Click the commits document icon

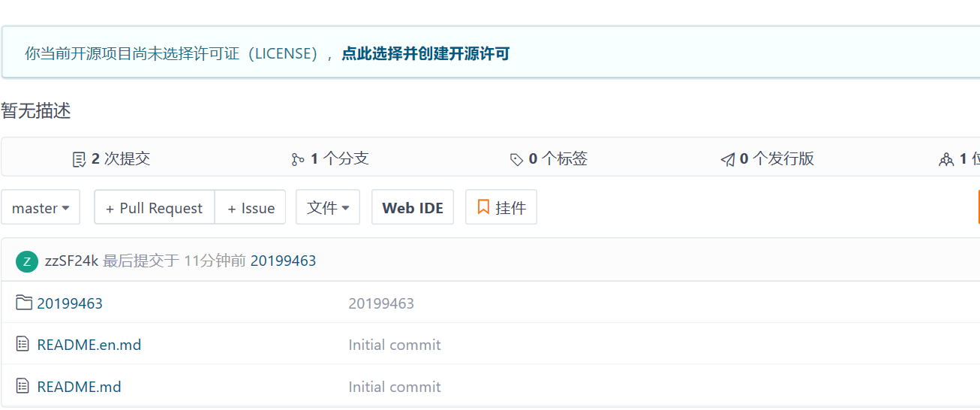click(x=79, y=159)
